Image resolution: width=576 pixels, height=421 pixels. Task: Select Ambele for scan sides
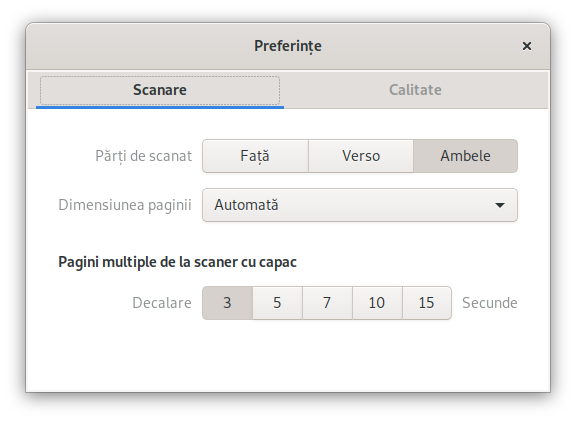point(465,156)
